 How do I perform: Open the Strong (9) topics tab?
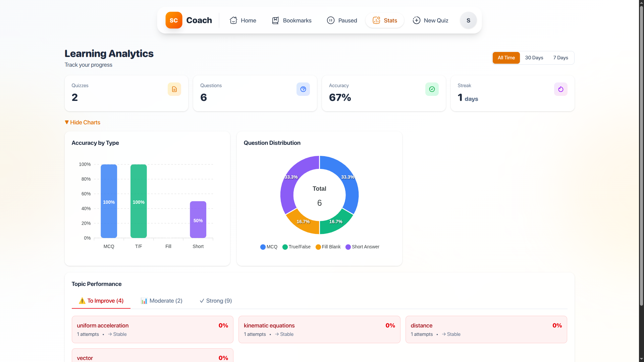click(216, 301)
